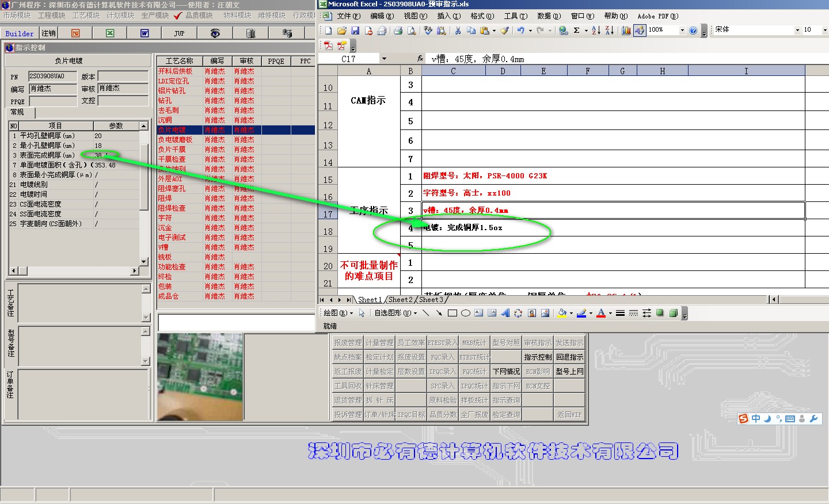829x504 pixels.
Task: Select the 负片电镀 row in process list
Action: tap(236, 130)
